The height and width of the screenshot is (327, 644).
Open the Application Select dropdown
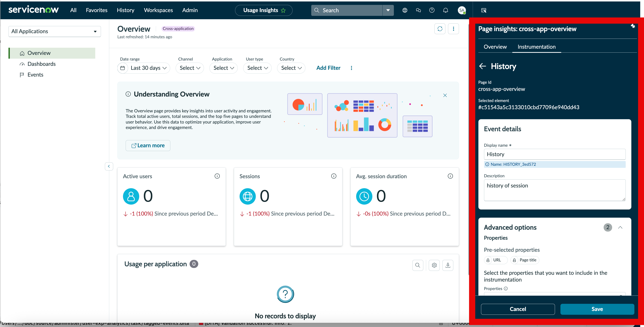tap(224, 68)
